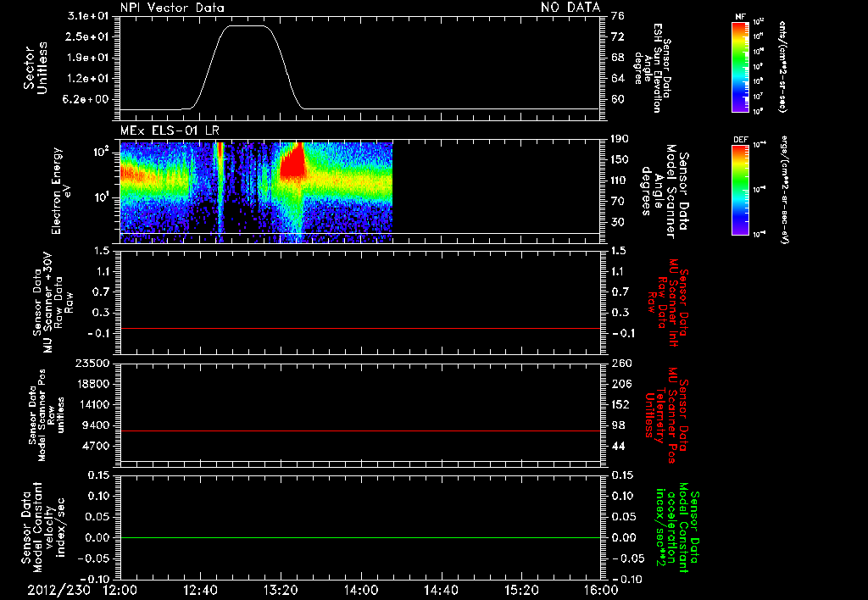Image resolution: width=868 pixels, height=600 pixels.
Task: Click the 68 degree tick label
Action: click(618, 58)
